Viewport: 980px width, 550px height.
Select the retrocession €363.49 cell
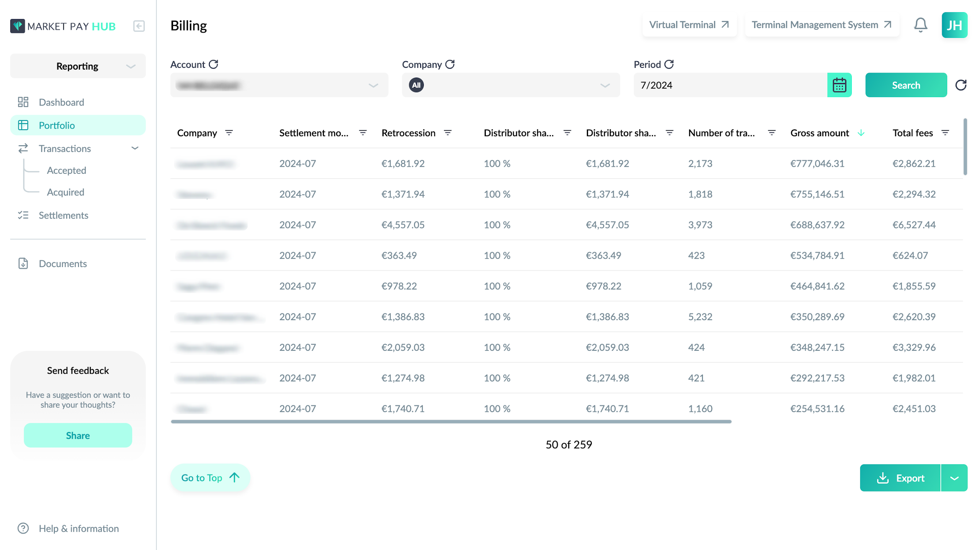click(x=399, y=255)
